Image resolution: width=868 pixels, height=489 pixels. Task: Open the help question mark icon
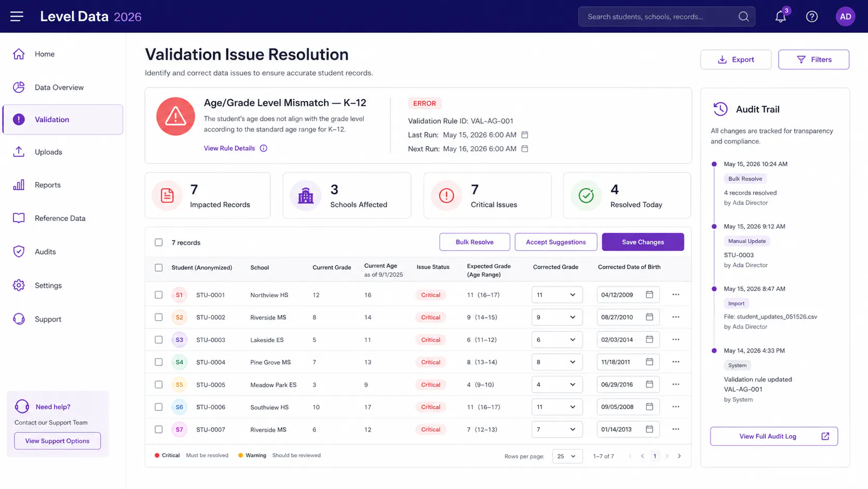[812, 17]
